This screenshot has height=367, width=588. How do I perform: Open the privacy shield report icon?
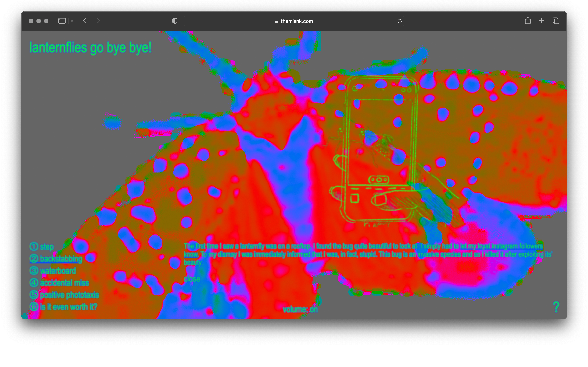click(174, 21)
